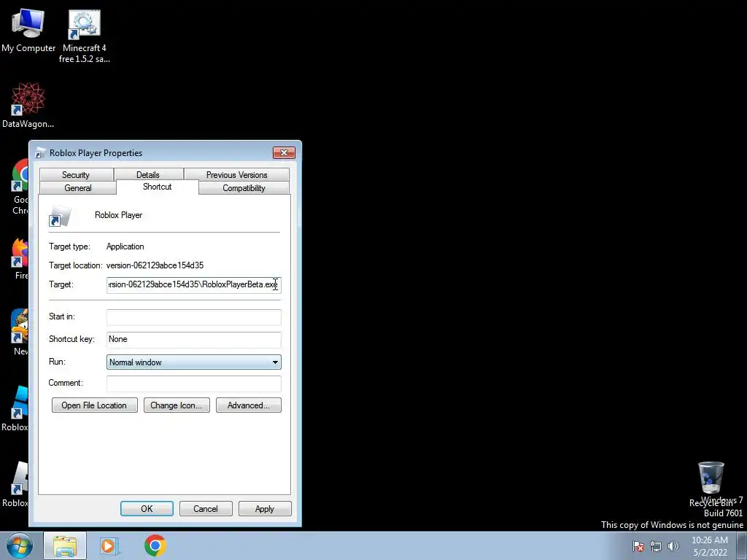The image size is (747, 560).
Task: Switch to the Details tab
Action: pos(148,175)
